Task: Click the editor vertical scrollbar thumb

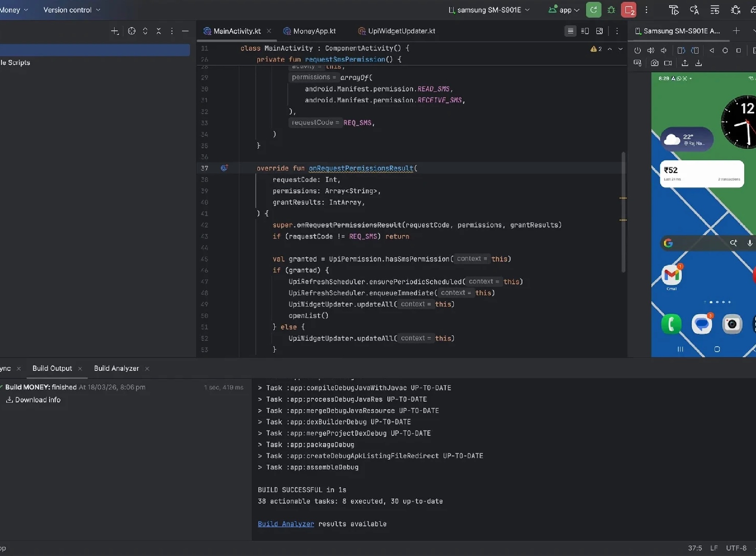Action: [623, 212]
